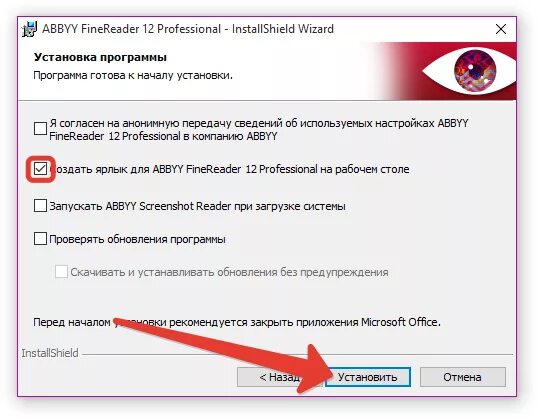Screen dimensions: 538x419
Task: Close the InstallShield Wizard window
Action: point(501,29)
